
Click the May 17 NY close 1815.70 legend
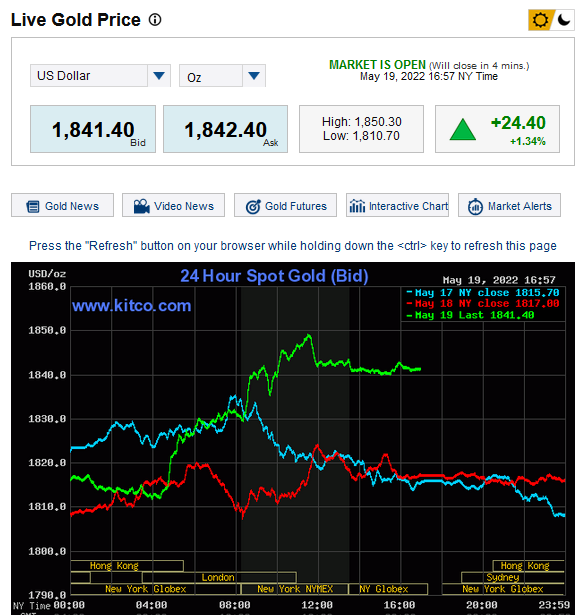click(483, 293)
